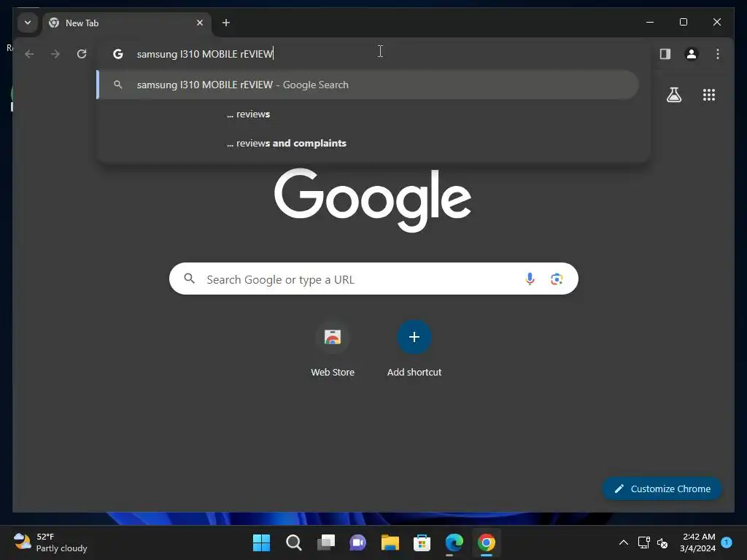Open Microsoft Edge from taskbar
The height and width of the screenshot is (560, 747).
click(454, 542)
